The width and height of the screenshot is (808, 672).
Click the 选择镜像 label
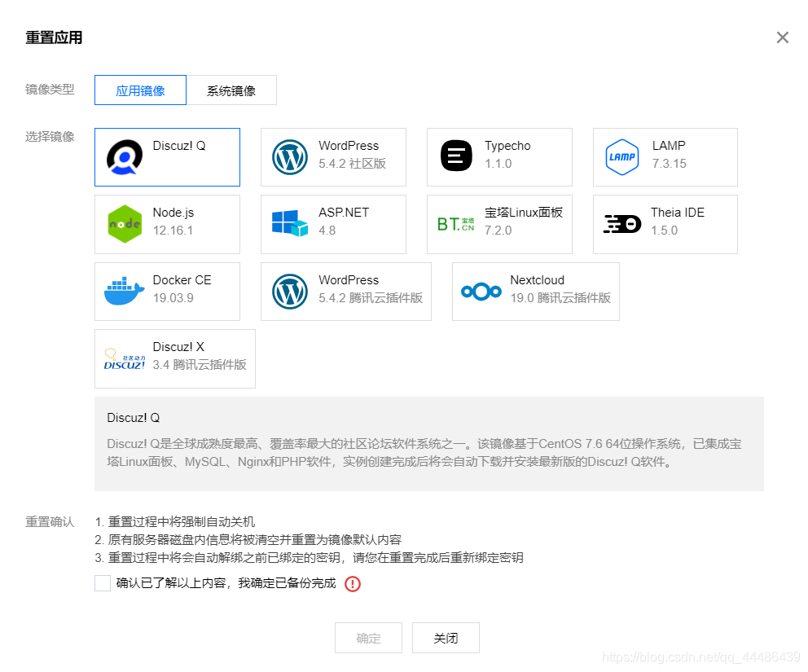[x=50, y=137]
